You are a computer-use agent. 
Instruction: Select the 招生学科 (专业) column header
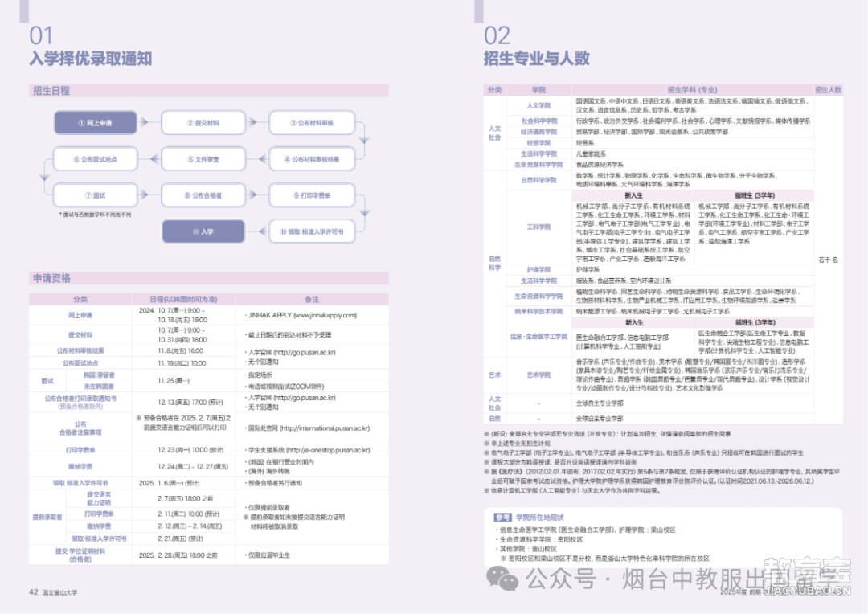coord(692,90)
